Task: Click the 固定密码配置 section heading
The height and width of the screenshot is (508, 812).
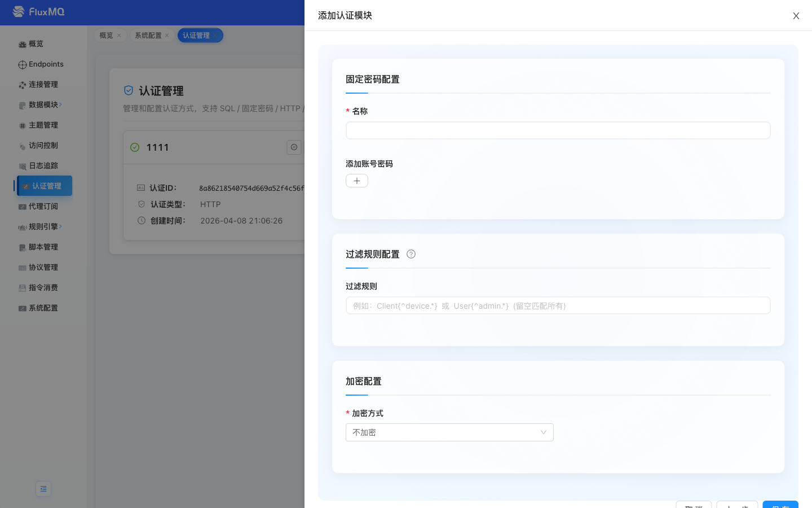Action: (373, 80)
